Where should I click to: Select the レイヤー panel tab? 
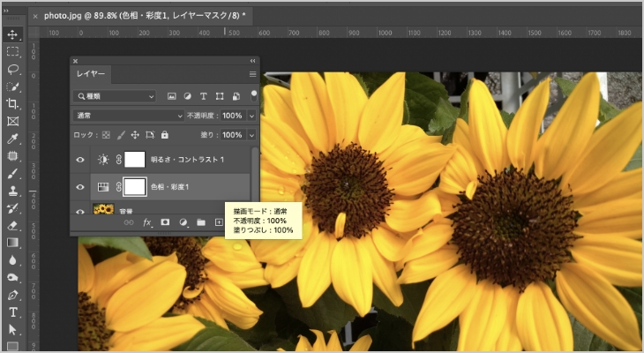[x=91, y=74]
